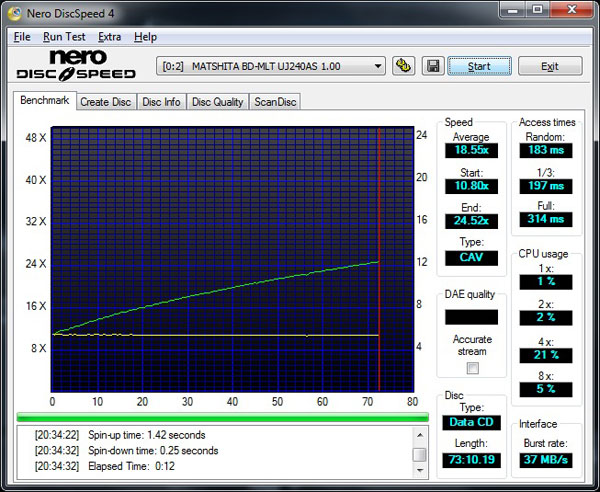This screenshot has height=492, width=600.
Task: Open the File menu
Action: (x=22, y=37)
